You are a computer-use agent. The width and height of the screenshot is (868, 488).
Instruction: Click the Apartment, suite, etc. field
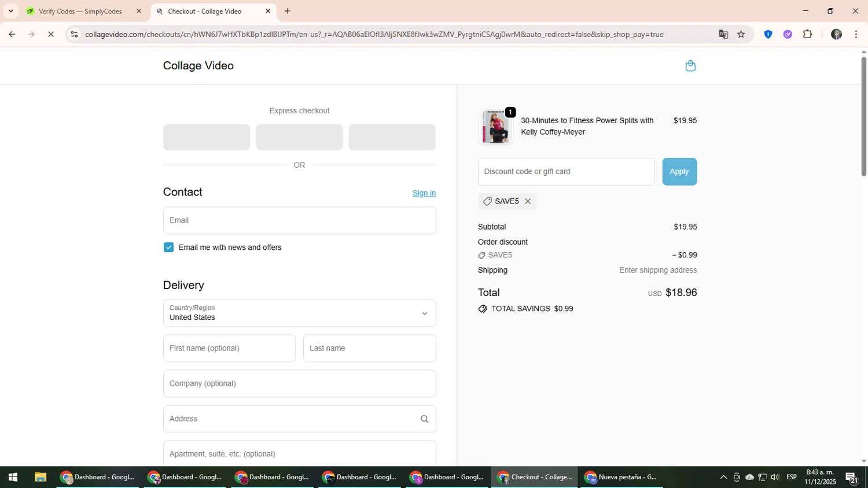point(299,454)
